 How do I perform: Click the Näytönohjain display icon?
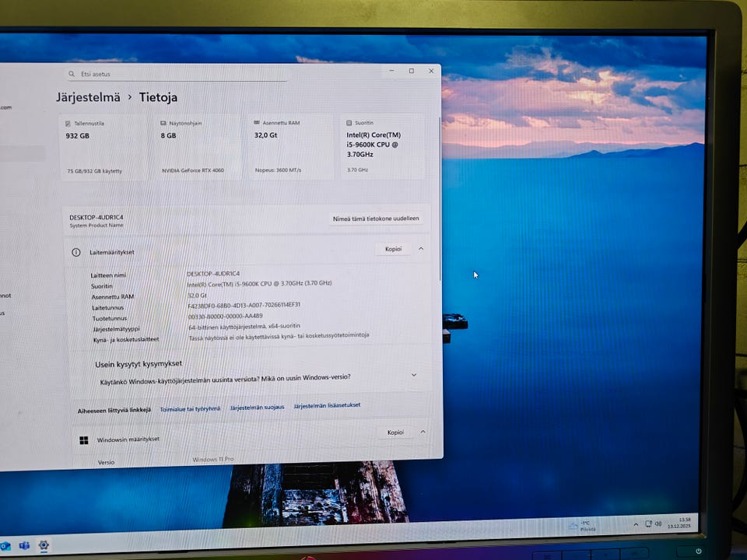163,123
